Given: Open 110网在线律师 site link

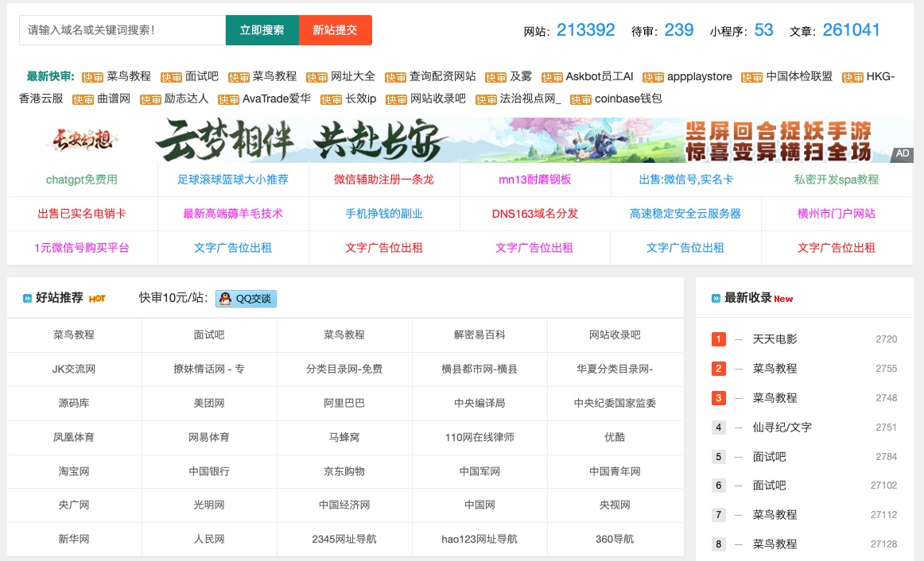Looking at the screenshot, I should (479, 437).
